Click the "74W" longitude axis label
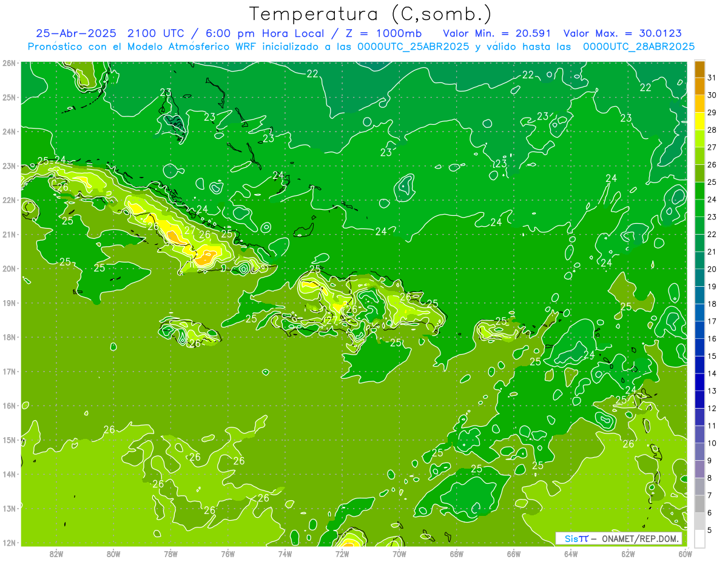Screen dimensions: 728x562 [x=285, y=554]
